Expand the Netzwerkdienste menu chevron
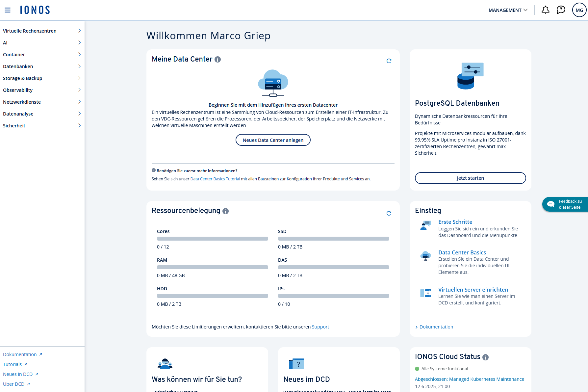The height and width of the screenshot is (392, 588). click(x=79, y=102)
